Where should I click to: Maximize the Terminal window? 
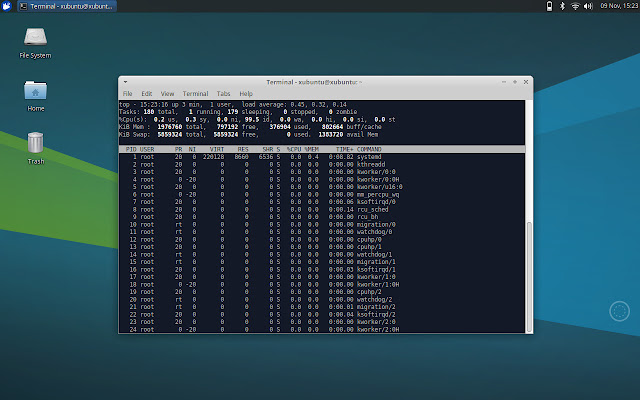(x=515, y=82)
